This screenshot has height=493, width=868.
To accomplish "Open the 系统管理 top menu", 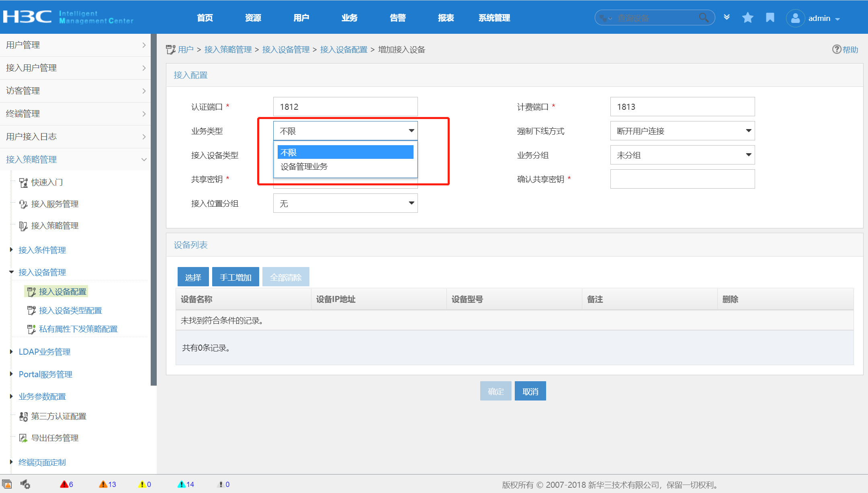I will pyautogui.click(x=494, y=18).
